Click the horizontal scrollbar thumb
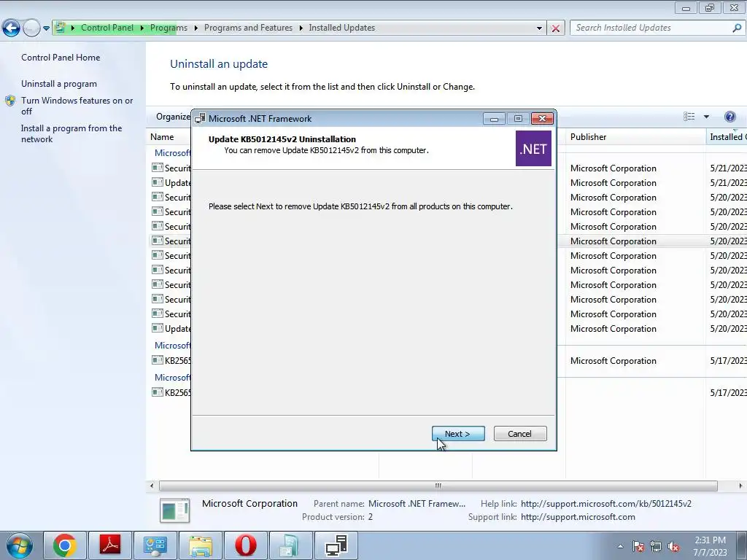Viewport: 747px width, 560px height. click(x=438, y=486)
